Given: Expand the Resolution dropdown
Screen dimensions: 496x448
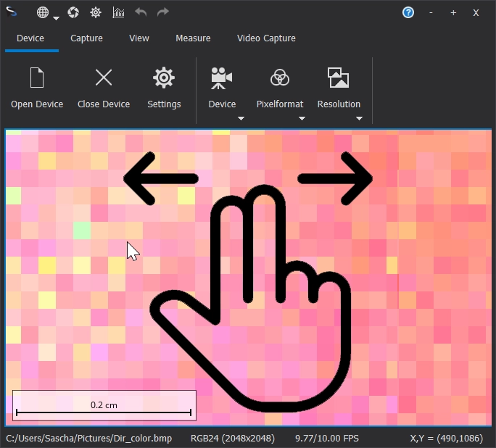Looking at the screenshot, I should click(x=358, y=118).
